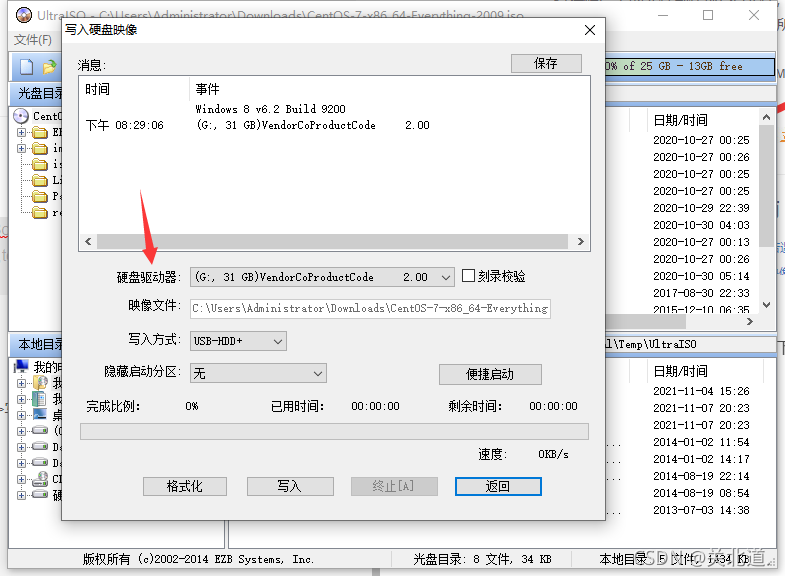The height and width of the screenshot is (576, 785).
Task: Select the last hard drive icon labeled 硬
Action: click(x=40, y=495)
